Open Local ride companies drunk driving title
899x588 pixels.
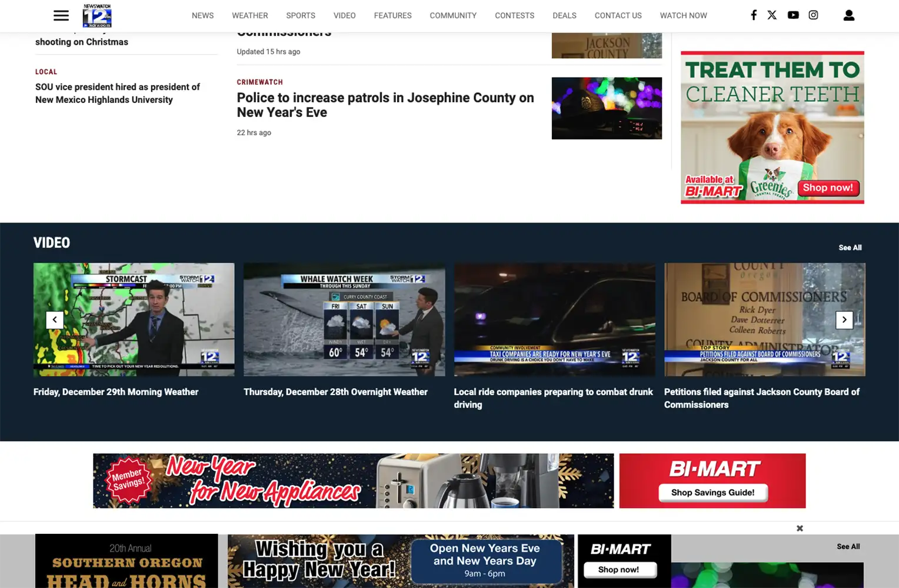(x=554, y=398)
